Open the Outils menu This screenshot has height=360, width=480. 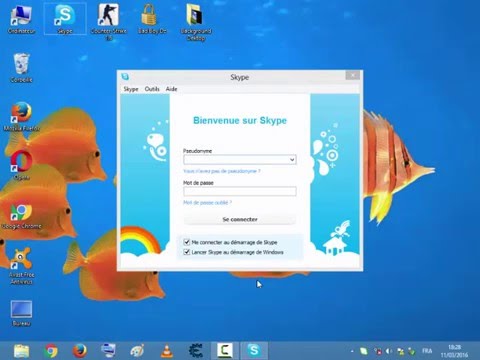click(152, 89)
